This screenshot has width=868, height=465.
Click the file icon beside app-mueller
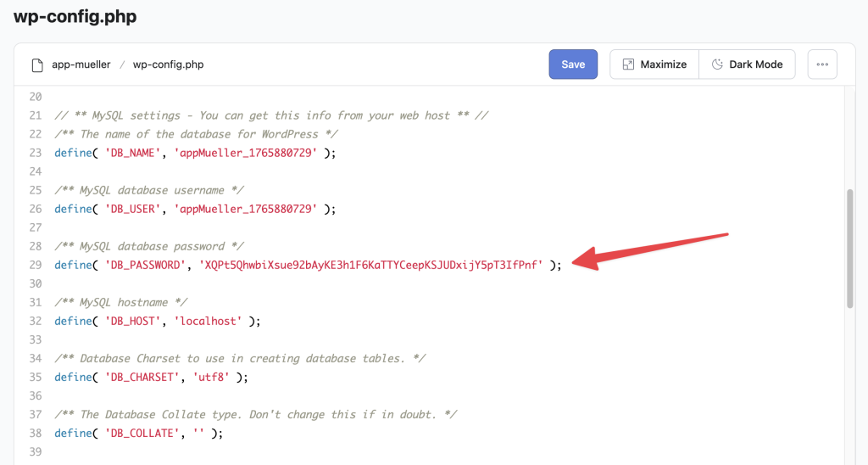[x=36, y=64]
